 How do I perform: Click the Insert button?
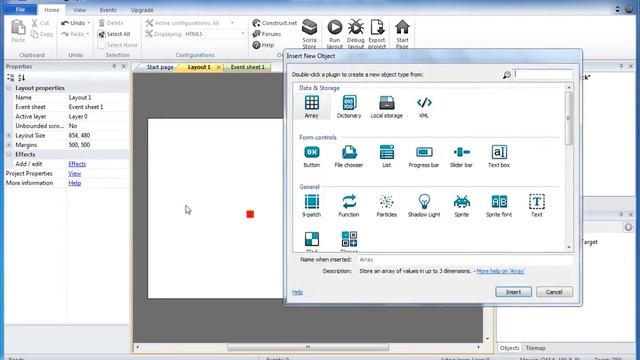(x=513, y=292)
